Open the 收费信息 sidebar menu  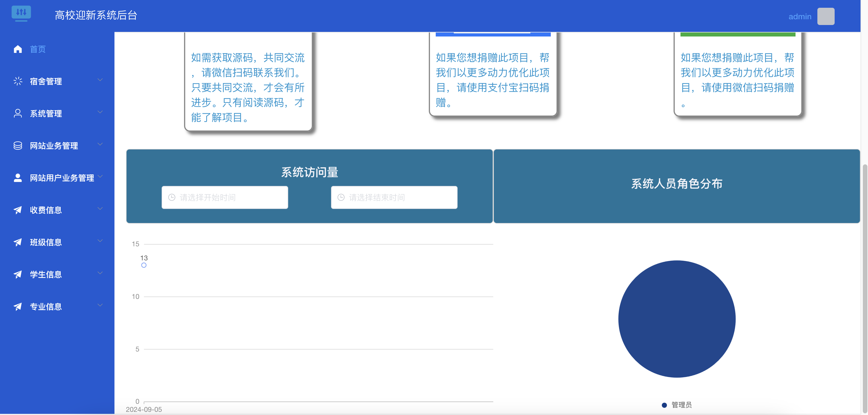[x=57, y=210]
